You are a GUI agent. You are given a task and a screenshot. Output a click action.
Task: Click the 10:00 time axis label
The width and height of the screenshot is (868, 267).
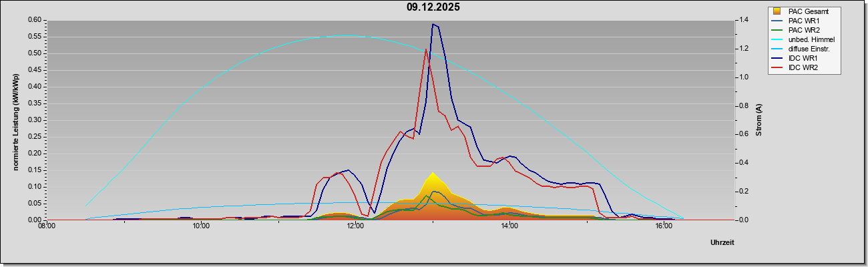(201, 227)
